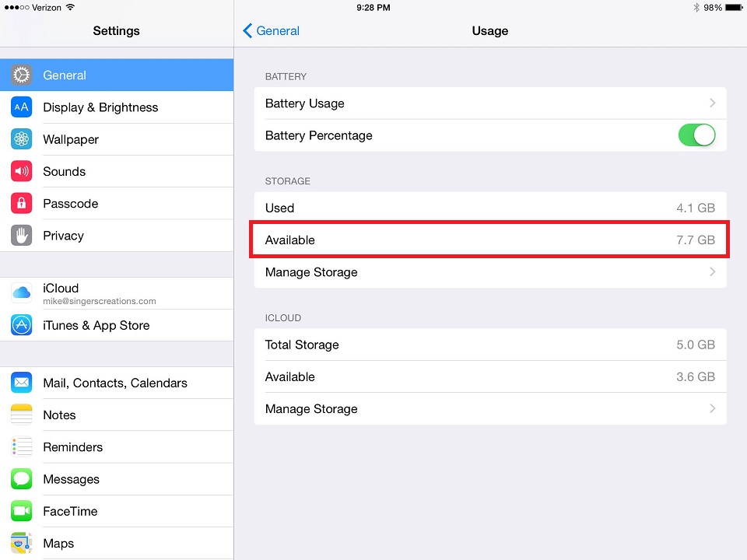Tap the Sounds speaker icon
The width and height of the screenshot is (747, 560).
[22, 171]
